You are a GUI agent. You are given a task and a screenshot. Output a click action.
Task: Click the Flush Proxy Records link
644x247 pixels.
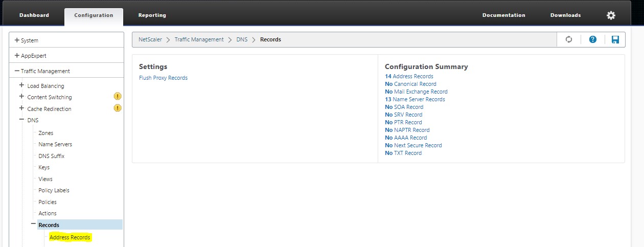(163, 78)
